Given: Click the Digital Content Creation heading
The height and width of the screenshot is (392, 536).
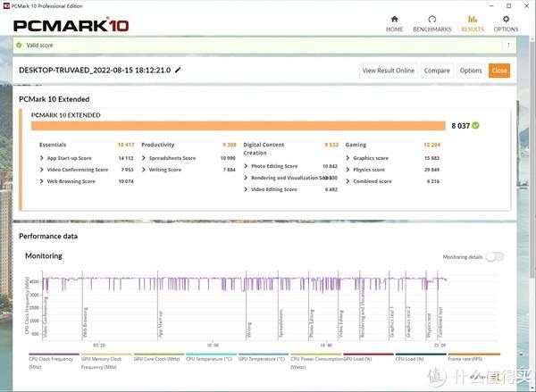Looking at the screenshot, I should (264, 148).
